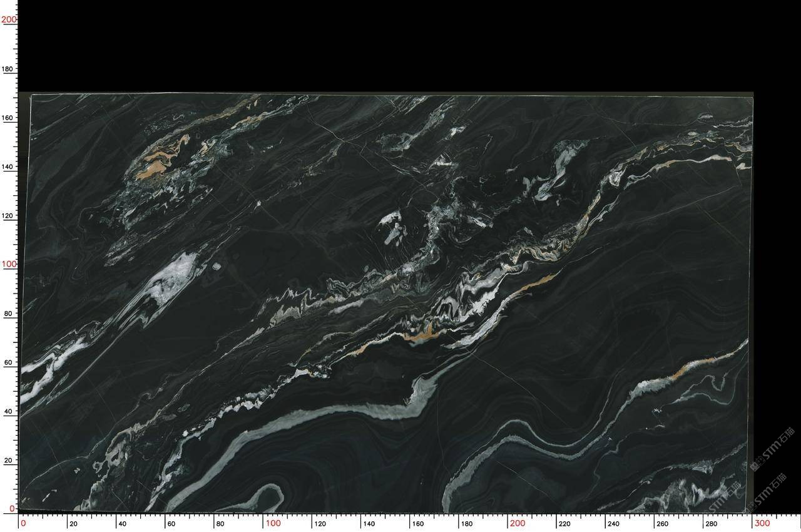The image size is (801, 532).
Task: Click the red 0 label on horizontal ruler
Action: click(23, 523)
